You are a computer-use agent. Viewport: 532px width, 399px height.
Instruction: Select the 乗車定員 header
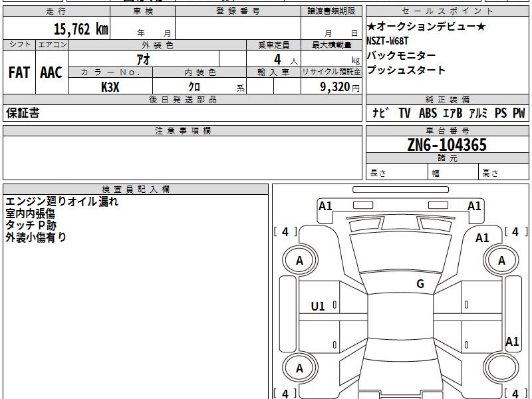point(273,45)
